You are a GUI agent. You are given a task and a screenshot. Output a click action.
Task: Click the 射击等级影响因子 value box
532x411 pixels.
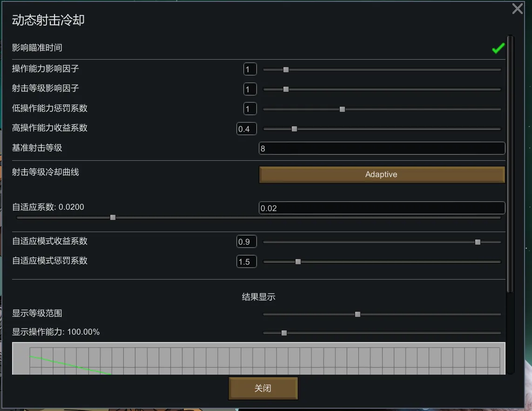coord(250,89)
